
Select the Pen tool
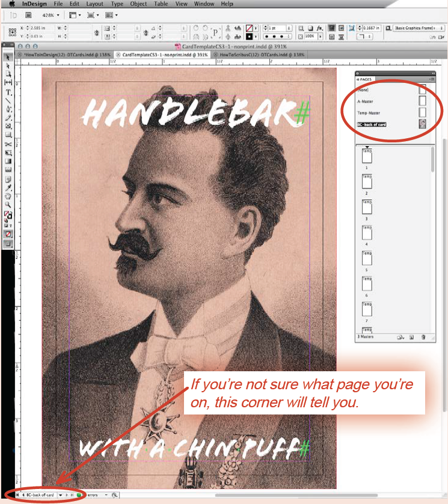tap(8, 109)
